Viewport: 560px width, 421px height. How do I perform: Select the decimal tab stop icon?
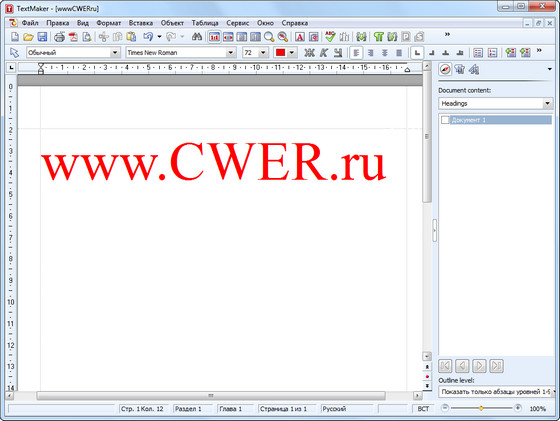pyautogui.click(x=460, y=53)
